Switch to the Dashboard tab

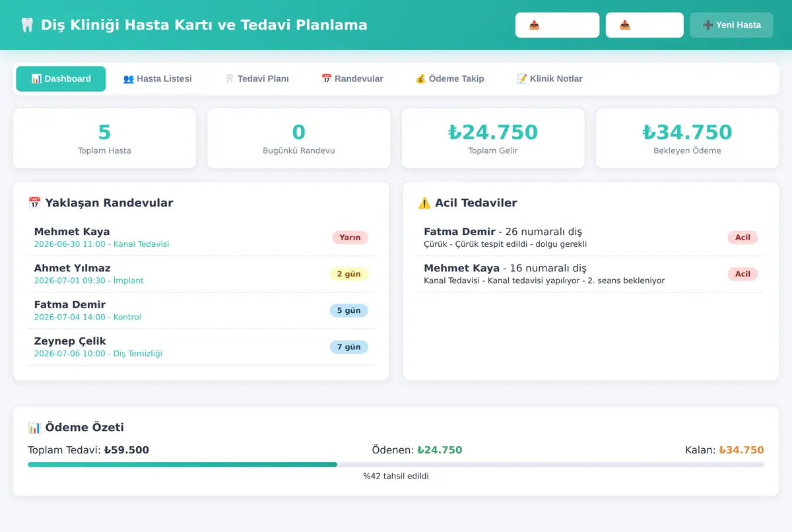point(61,79)
